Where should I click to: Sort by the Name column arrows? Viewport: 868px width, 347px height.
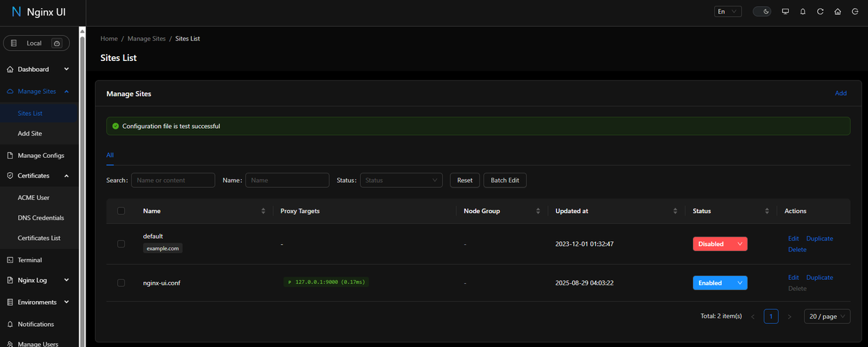[x=263, y=211]
